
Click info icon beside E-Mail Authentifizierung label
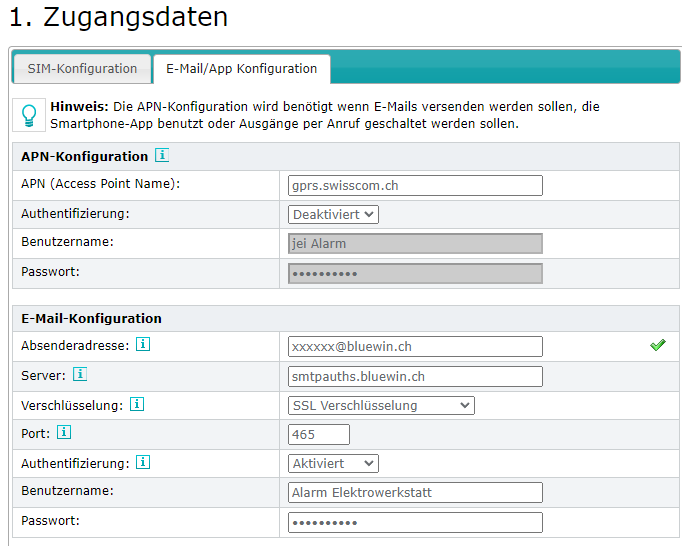click(143, 463)
